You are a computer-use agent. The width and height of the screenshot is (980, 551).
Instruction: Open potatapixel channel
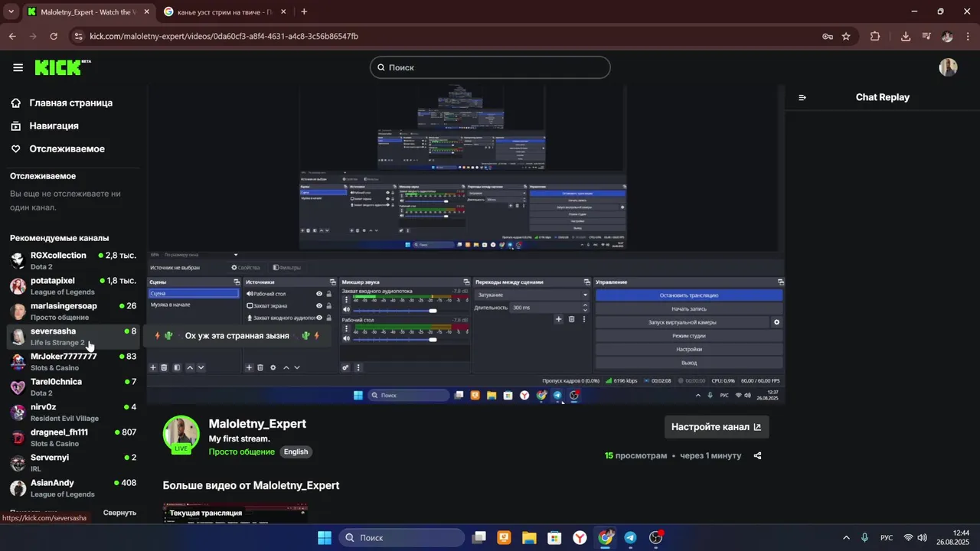[x=73, y=285]
